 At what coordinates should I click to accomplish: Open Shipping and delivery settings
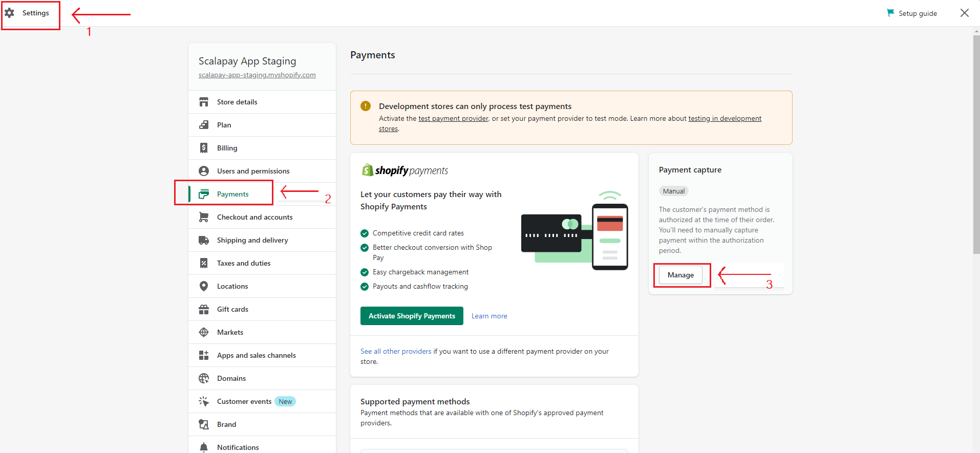coord(262,240)
